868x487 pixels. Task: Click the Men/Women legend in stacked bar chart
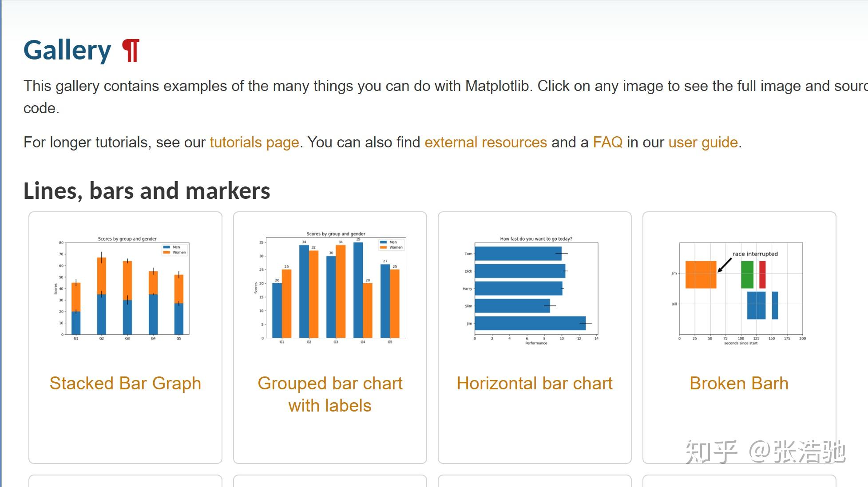(x=174, y=250)
